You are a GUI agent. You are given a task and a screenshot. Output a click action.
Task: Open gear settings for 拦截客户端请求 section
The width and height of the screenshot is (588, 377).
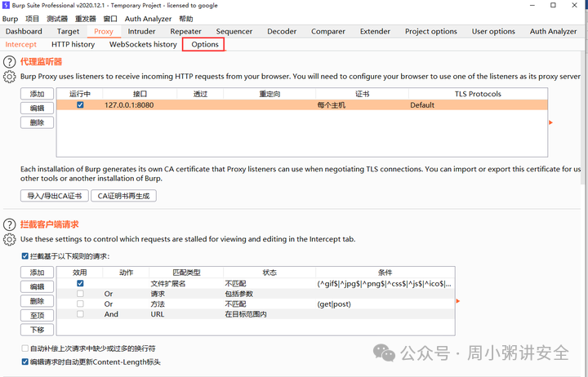[9, 239]
